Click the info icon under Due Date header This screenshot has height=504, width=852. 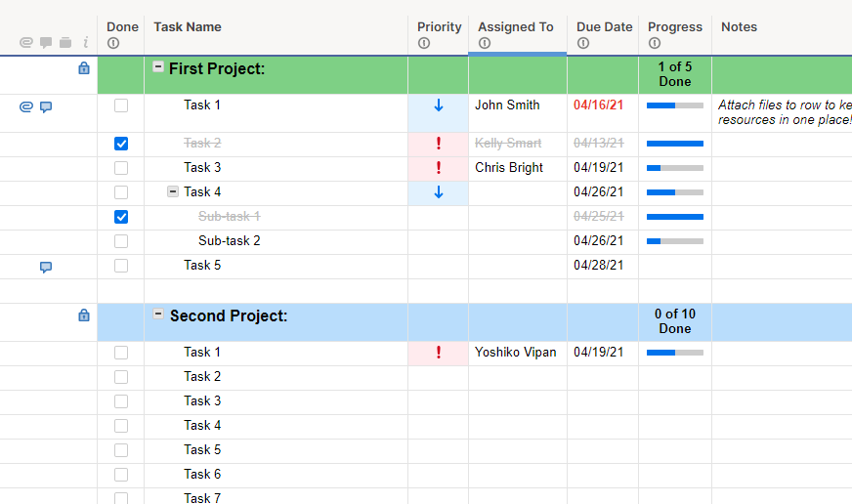click(x=583, y=43)
